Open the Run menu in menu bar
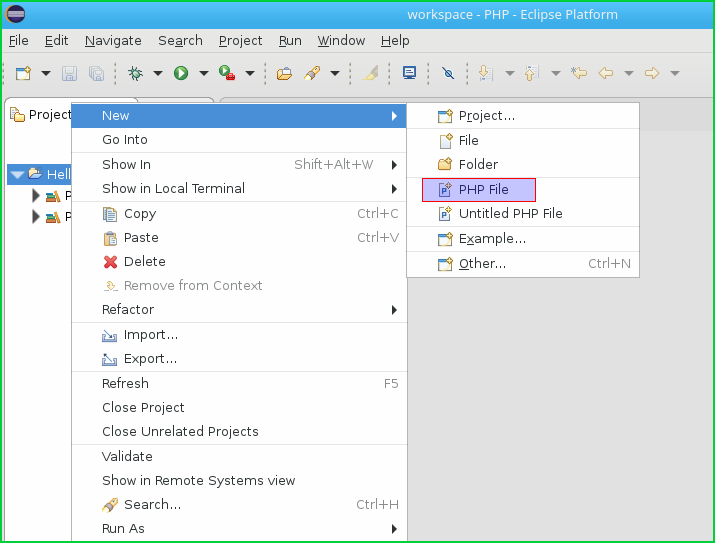 point(290,41)
